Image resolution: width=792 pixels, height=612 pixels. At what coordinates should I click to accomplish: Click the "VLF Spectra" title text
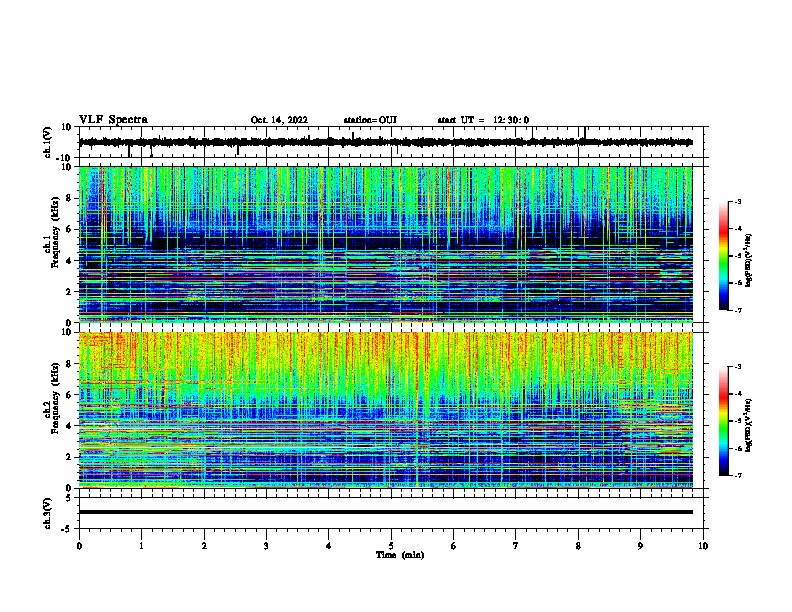(x=113, y=120)
